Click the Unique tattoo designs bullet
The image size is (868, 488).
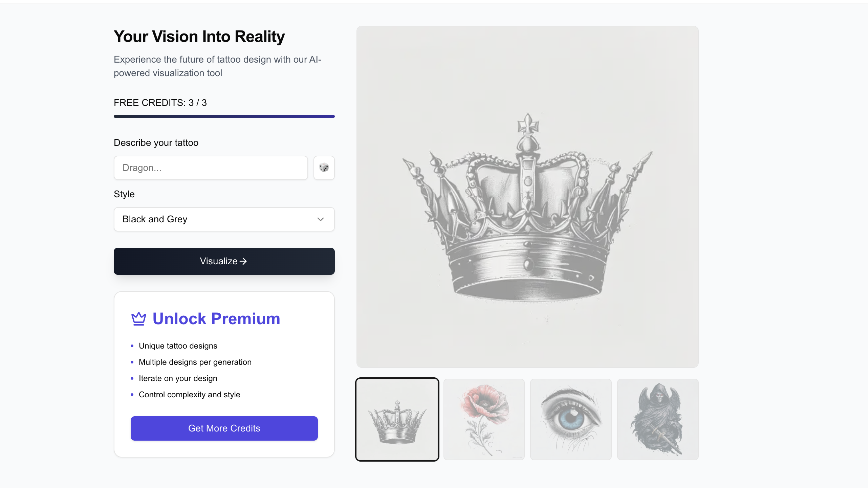[x=178, y=346]
